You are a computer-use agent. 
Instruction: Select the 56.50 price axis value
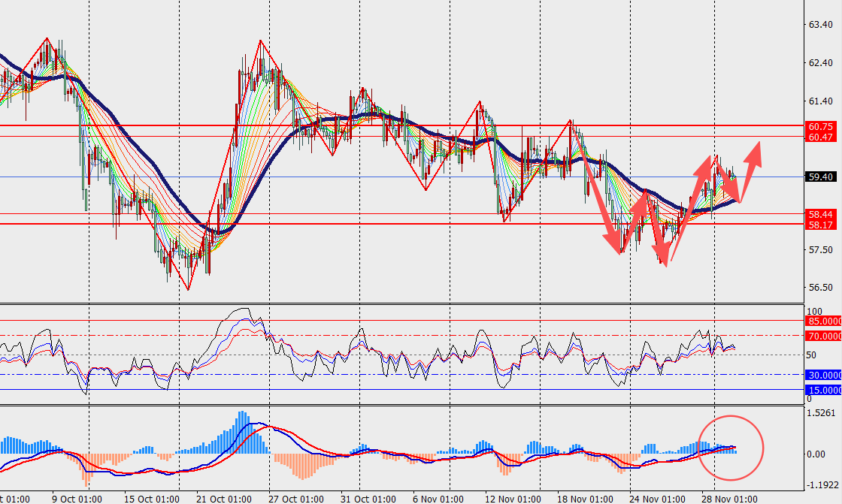tap(819, 288)
